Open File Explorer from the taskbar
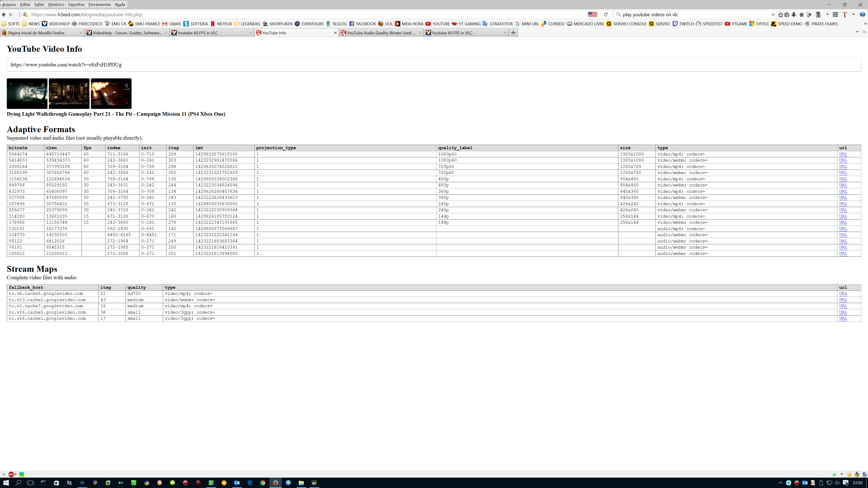 [x=301, y=483]
